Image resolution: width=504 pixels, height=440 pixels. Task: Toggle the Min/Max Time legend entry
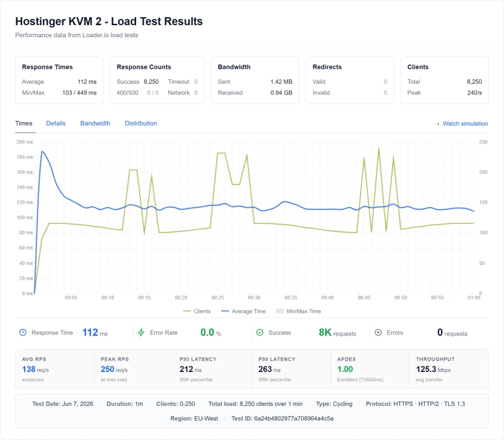(x=298, y=311)
